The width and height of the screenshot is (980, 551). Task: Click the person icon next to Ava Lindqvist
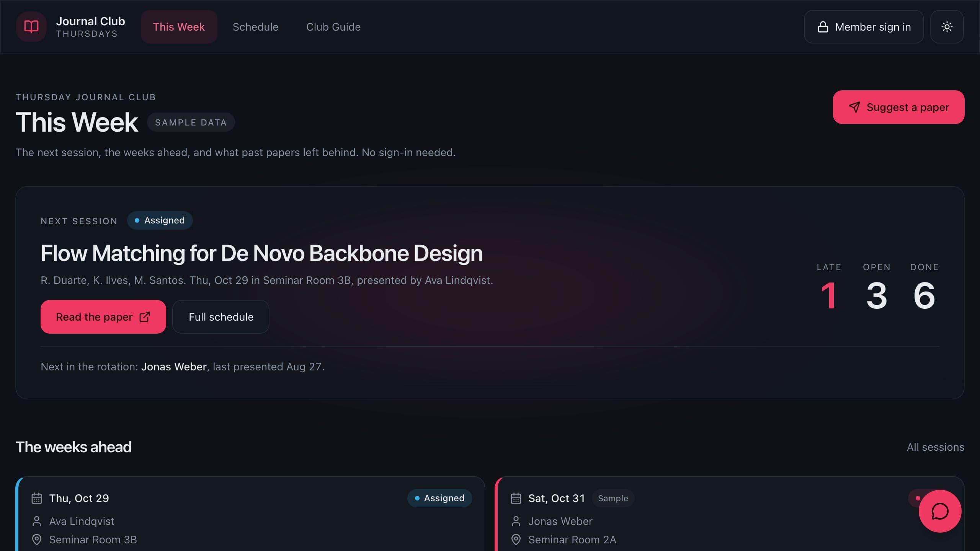tap(37, 521)
